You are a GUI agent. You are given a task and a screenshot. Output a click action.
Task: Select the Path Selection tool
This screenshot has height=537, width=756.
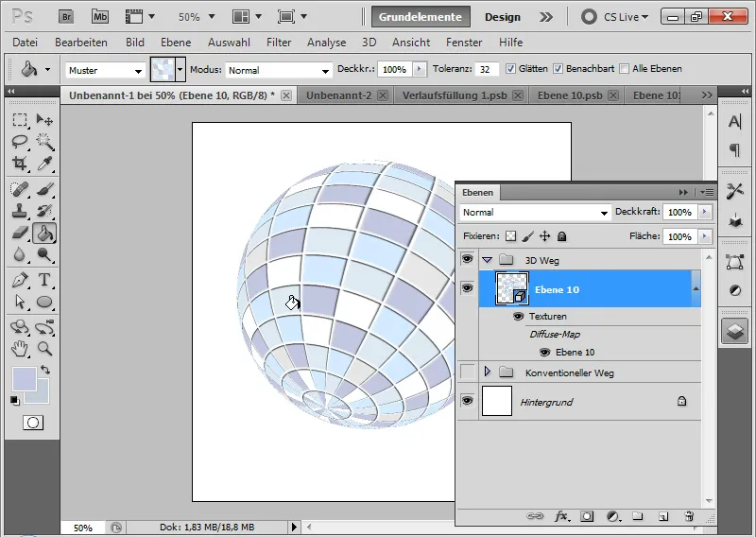[x=20, y=302]
